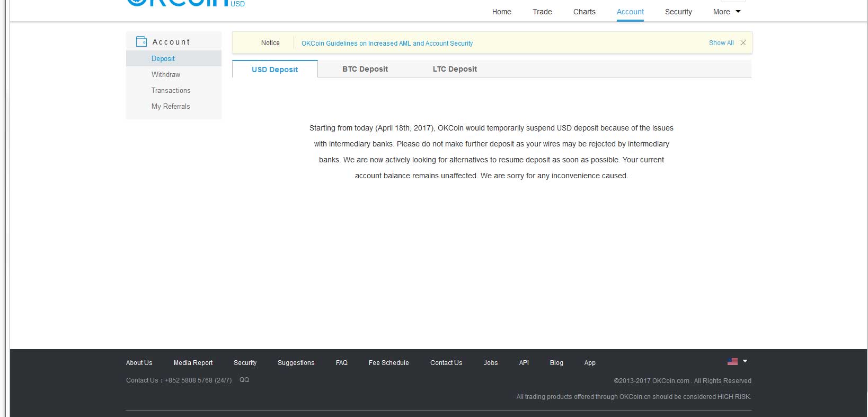Open the language dropdown arrow beside the flag
This screenshot has width=868, height=417.
[745, 361]
